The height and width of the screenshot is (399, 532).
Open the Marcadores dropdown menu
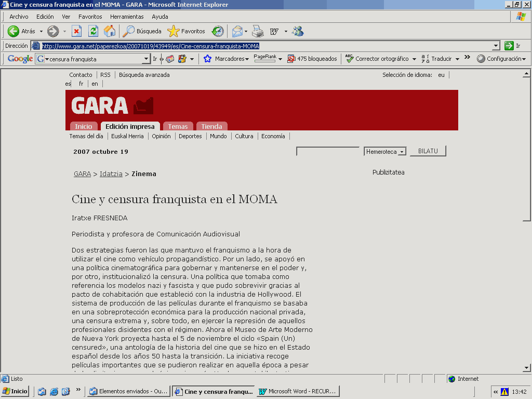247,59
